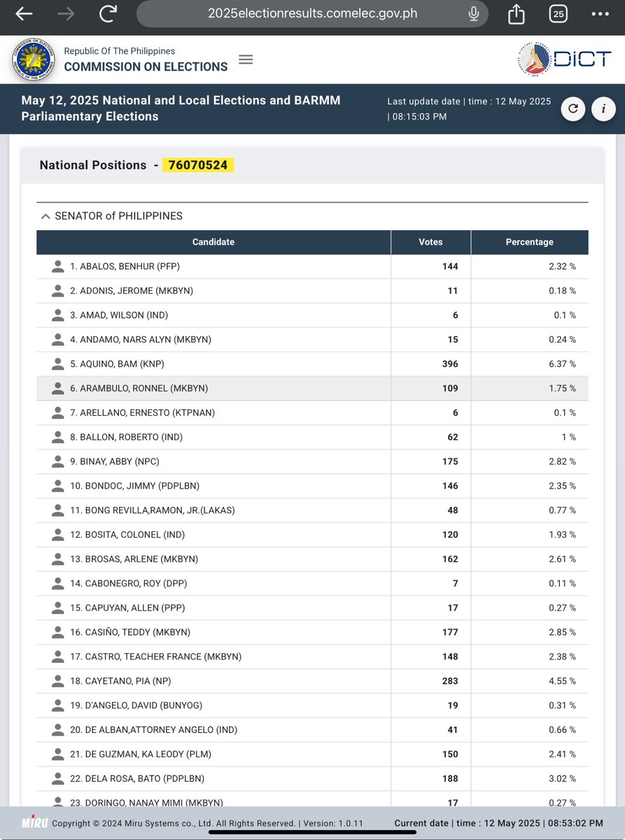Click the National Positions heading
The width and height of the screenshot is (625, 840).
[93, 165]
